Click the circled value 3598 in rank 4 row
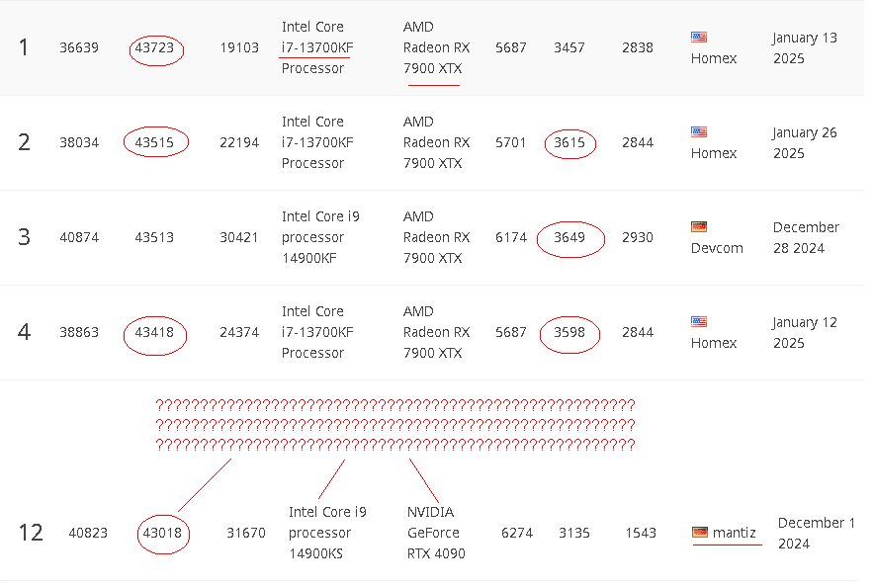This screenshot has width=875, height=588. click(x=569, y=332)
